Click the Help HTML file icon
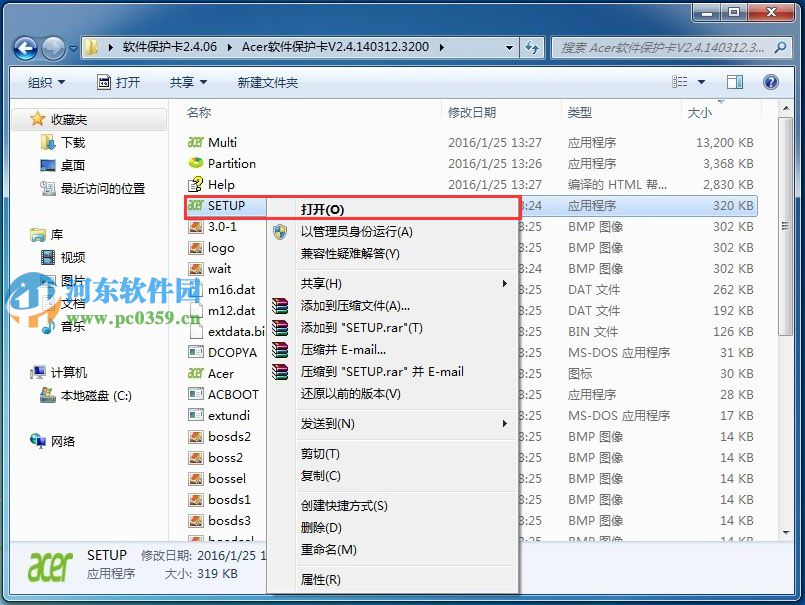Screen dimensions: 805x605 coord(194,184)
